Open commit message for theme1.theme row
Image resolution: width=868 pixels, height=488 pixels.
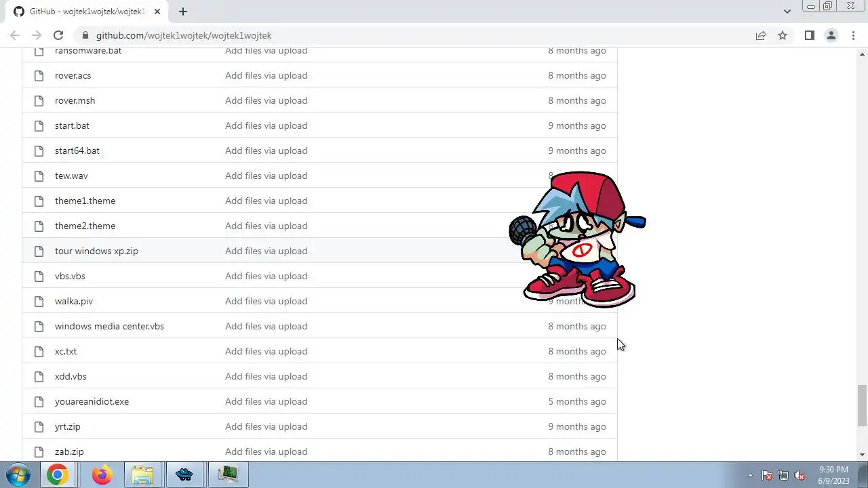click(266, 201)
